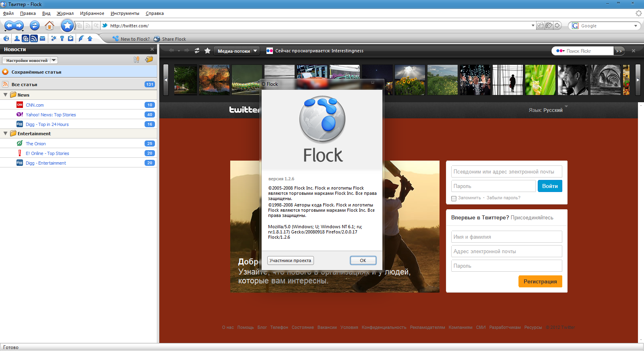The width and height of the screenshot is (644, 351).
Task: Open the Правка menu
Action: pyautogui.click(x=28, y=13)
